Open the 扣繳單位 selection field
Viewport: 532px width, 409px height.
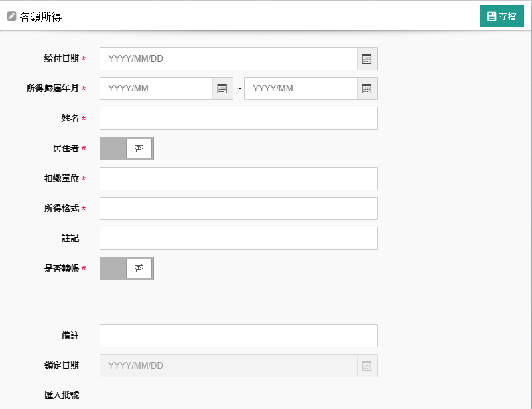click(x=239, y=179)
